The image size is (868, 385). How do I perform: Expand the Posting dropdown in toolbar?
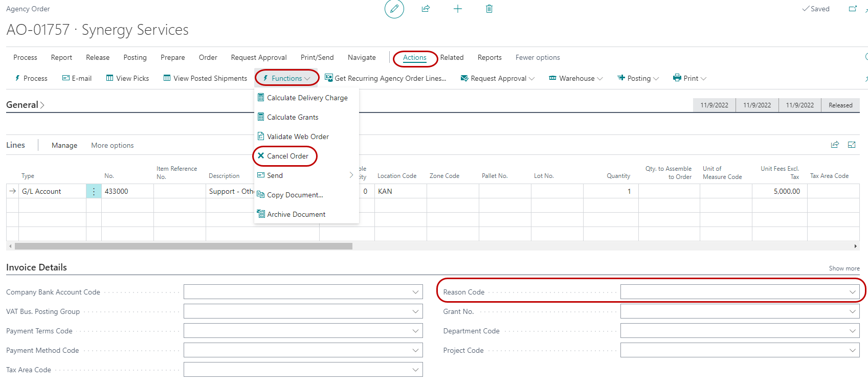pos(638,78)
